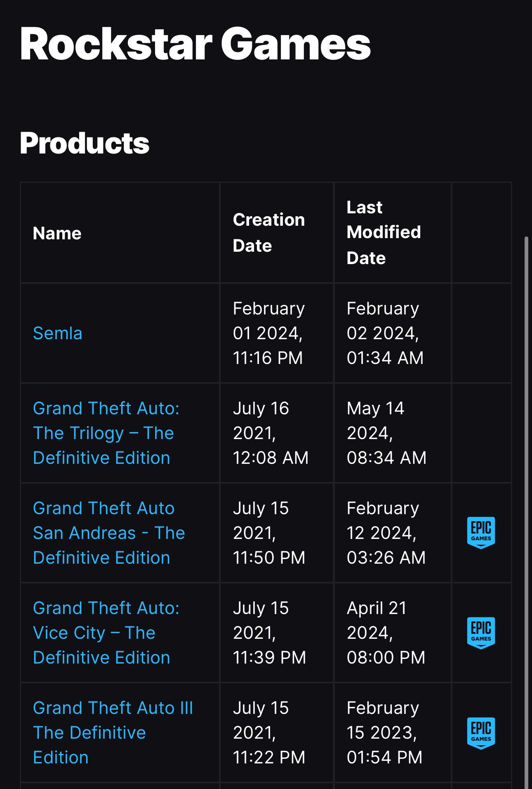Click the Rockstar Games page heading

(x=195, y=43)
